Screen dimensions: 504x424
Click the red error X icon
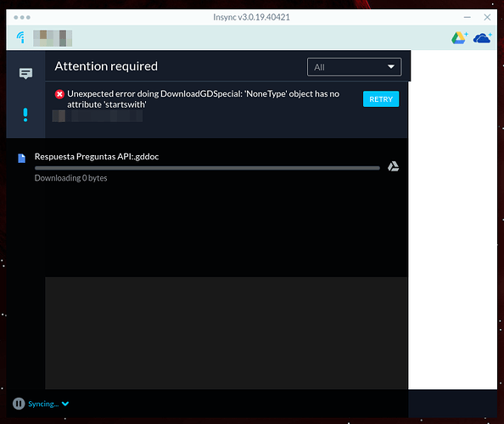pyautogui.click(x=59, y=94)
